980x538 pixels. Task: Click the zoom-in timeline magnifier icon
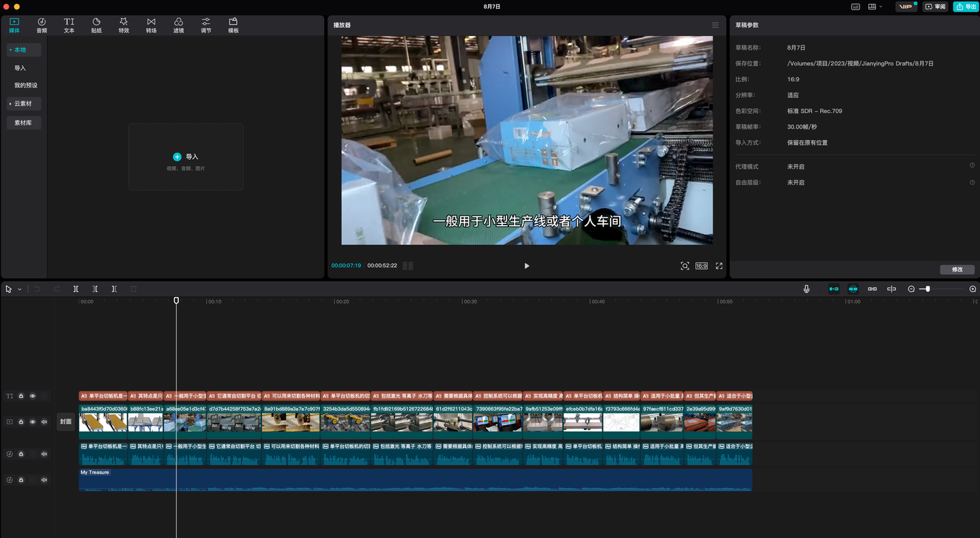(x=973, y=289)
